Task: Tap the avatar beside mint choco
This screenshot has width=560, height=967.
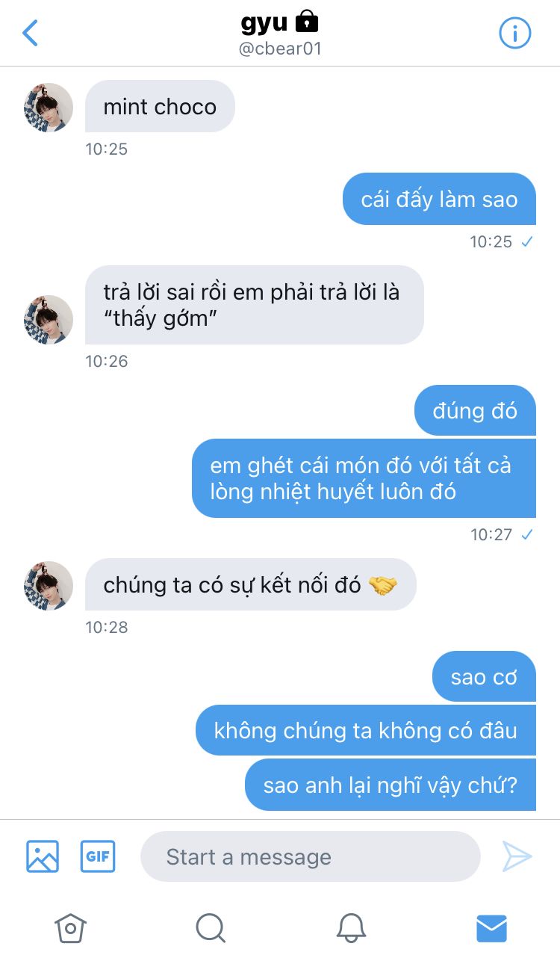Action: pos(49,108)
